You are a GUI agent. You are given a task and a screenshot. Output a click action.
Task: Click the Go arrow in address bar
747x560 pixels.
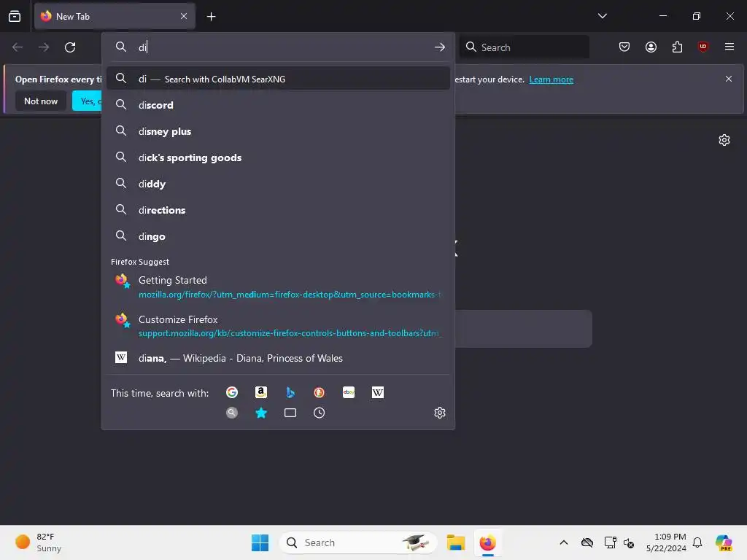[440, 47]
